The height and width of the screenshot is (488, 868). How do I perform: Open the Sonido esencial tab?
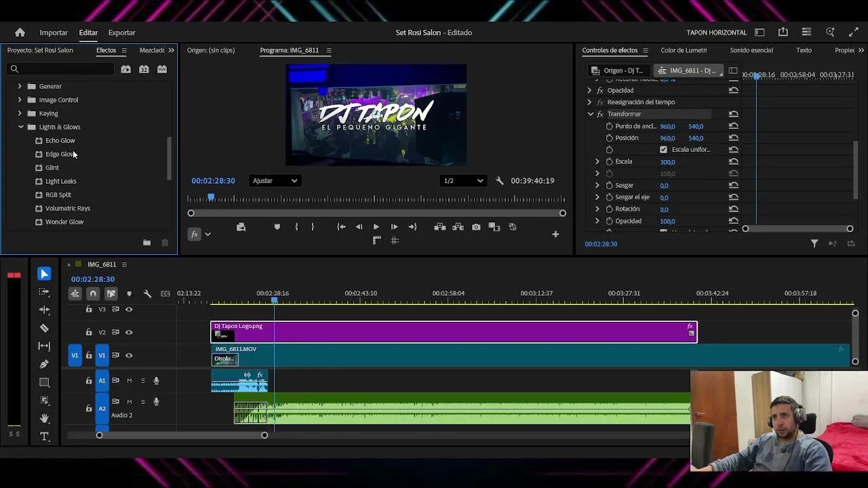pos(751,50)
